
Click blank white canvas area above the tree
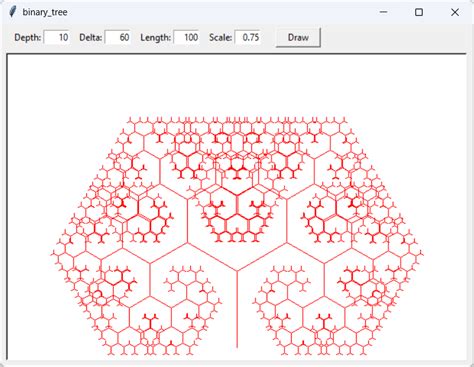coord(237,83)
